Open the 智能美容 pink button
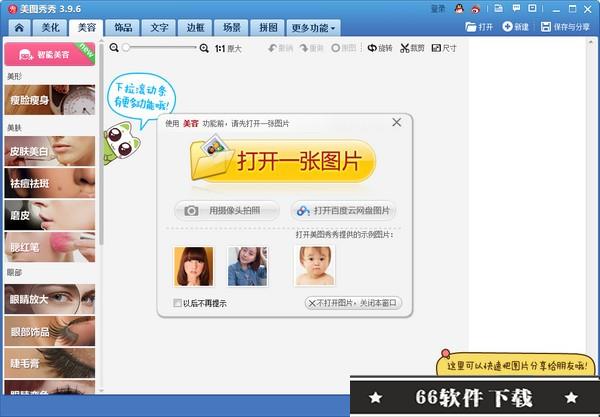 pyautogui.click(x=50, y=54)
